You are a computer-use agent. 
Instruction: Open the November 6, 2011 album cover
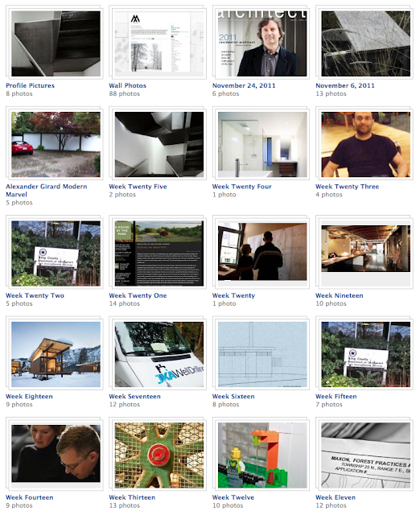(x=365, y=43)
